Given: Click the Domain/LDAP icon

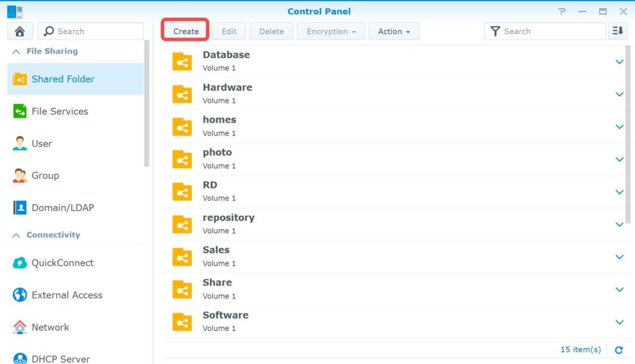Looking at the screenshot, I should click(x=20, y=208).
